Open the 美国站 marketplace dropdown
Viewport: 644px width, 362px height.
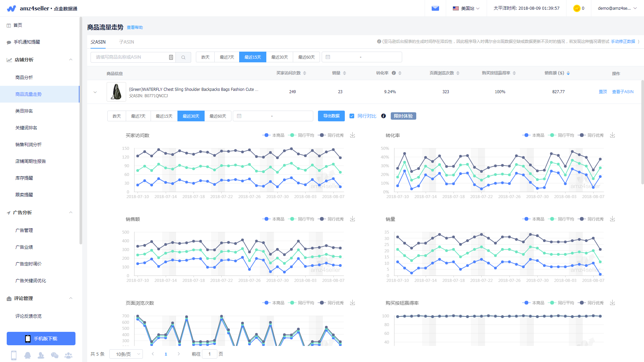pos(466,8)
